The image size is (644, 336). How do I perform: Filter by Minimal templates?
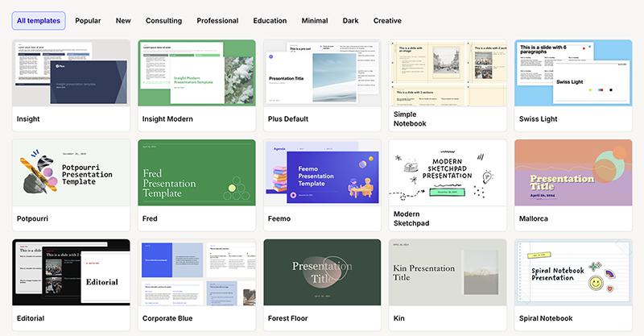point(315,21)
